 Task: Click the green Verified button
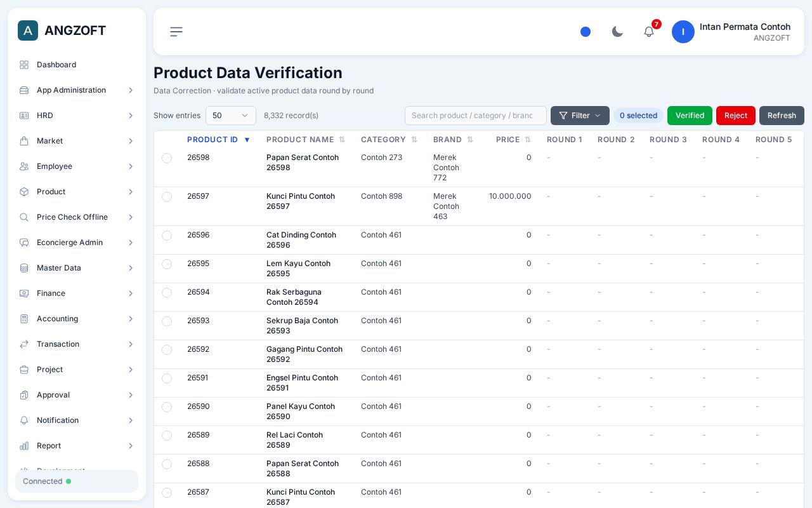(x=690, y=116)
